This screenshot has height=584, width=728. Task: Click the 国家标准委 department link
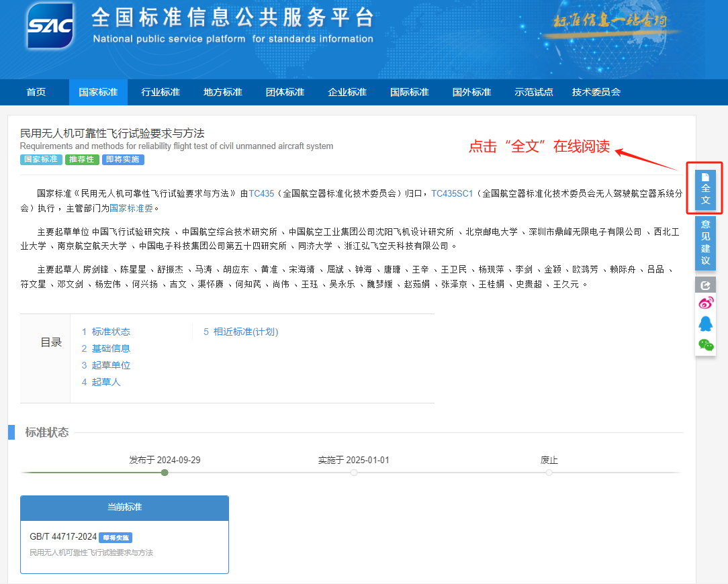tap(131, 208)
